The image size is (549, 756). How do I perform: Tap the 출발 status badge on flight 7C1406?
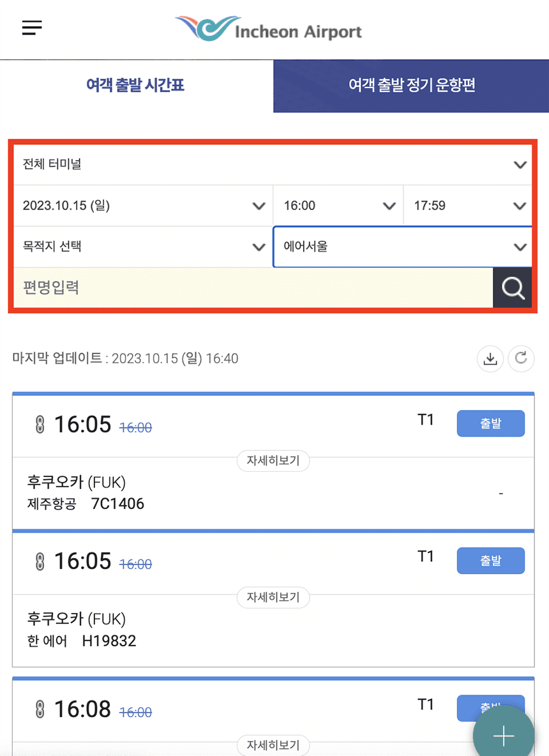coord(490,423)
